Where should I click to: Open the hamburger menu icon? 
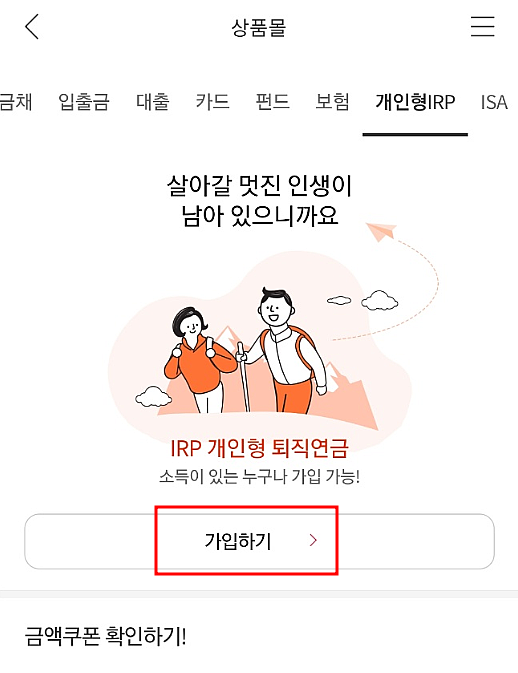(x=482, y=27)
